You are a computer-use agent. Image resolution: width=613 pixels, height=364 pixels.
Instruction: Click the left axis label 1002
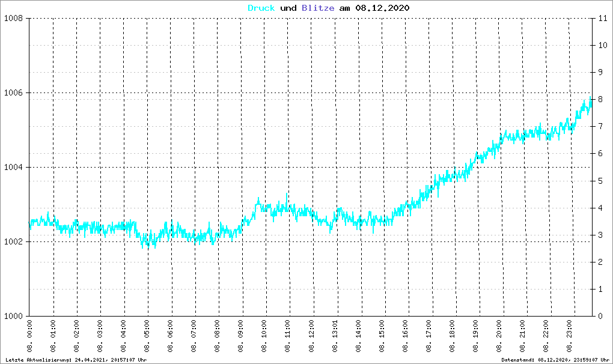13,241
